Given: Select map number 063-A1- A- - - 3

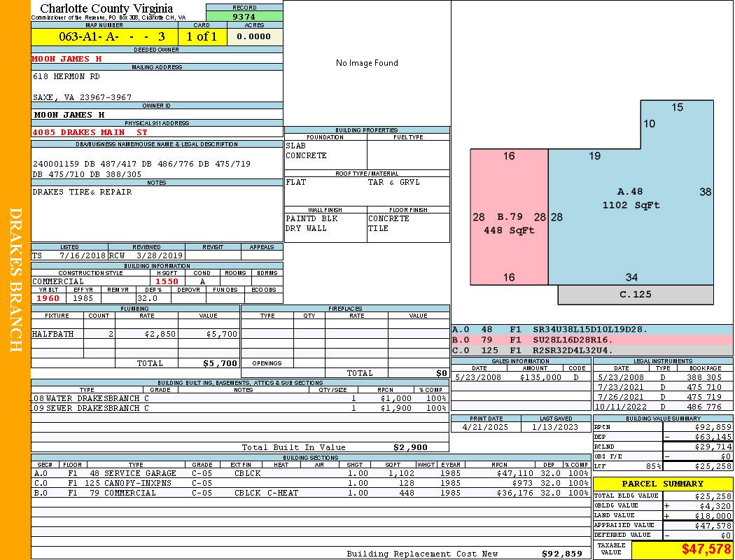Looking at the screenshot, I should pyautogui.click(x=111, y=36).
